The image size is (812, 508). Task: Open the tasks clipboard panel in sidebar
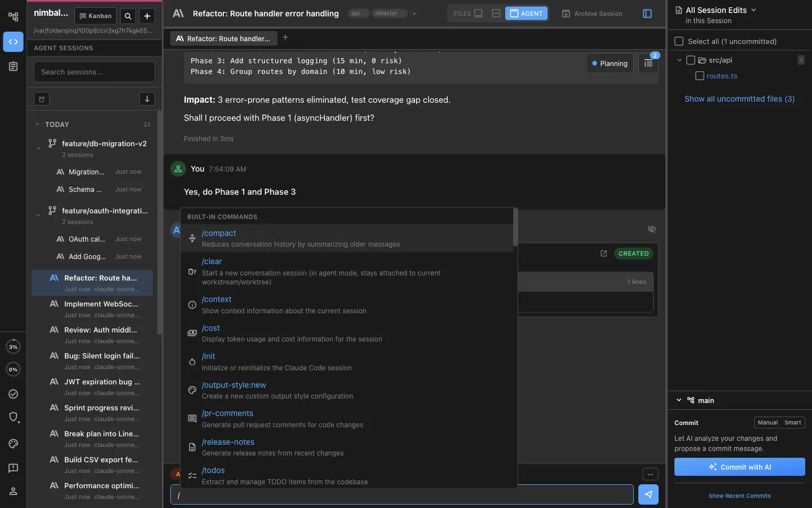[x=12, y=67]
